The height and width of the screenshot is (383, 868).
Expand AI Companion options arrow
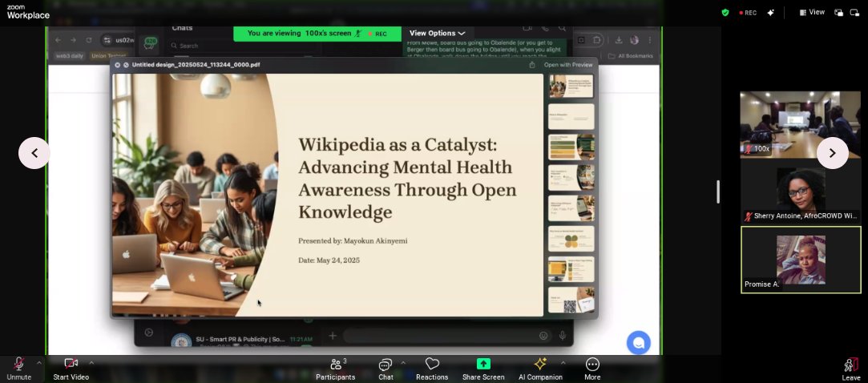[563, 363]
